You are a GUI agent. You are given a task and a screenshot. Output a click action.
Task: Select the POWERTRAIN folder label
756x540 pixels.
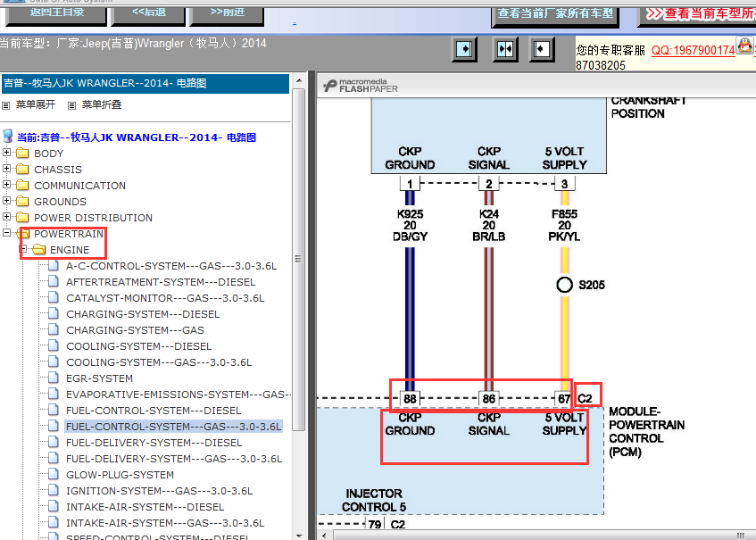tap(69, 234)
